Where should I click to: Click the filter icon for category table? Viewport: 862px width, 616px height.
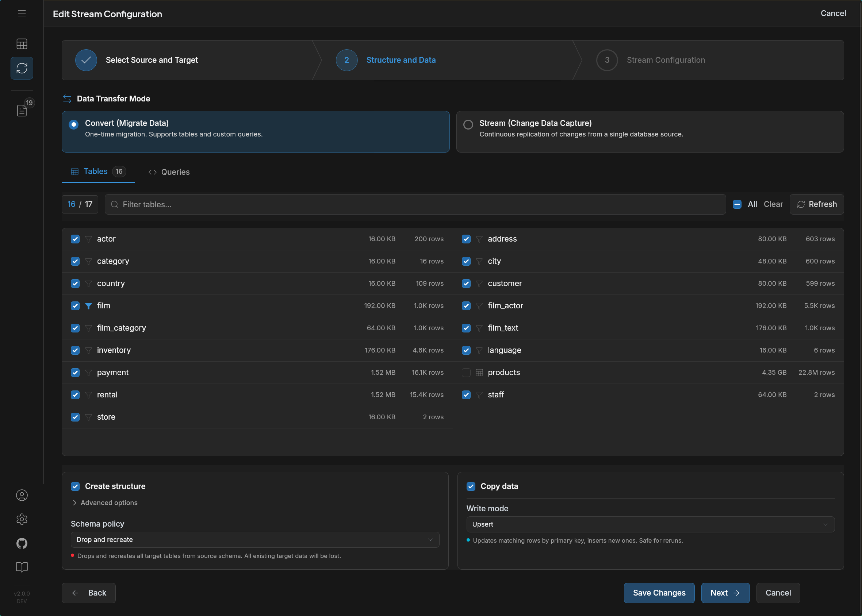coord(88,261)
